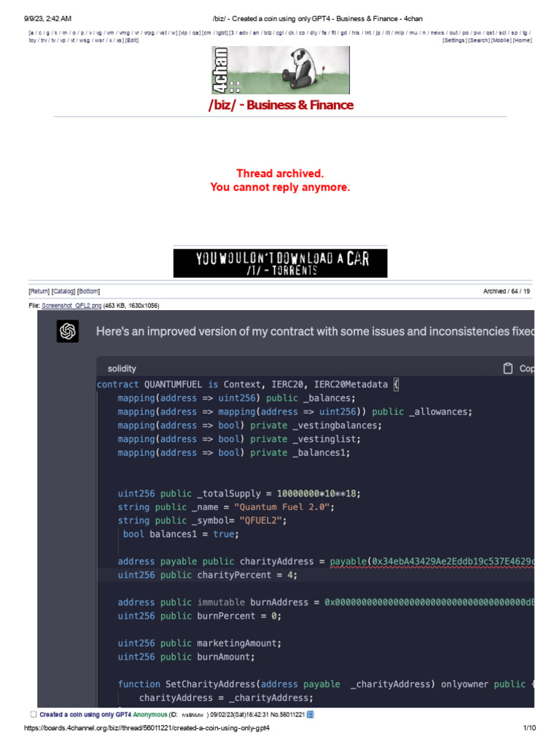Click 'You cannot reply anymore.' text

point(280,187)
